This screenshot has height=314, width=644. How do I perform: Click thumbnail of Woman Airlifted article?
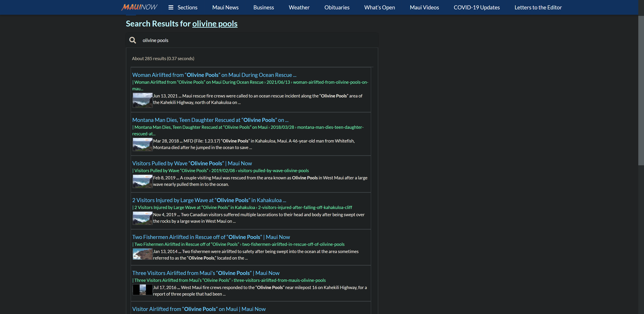pos(143,100)
